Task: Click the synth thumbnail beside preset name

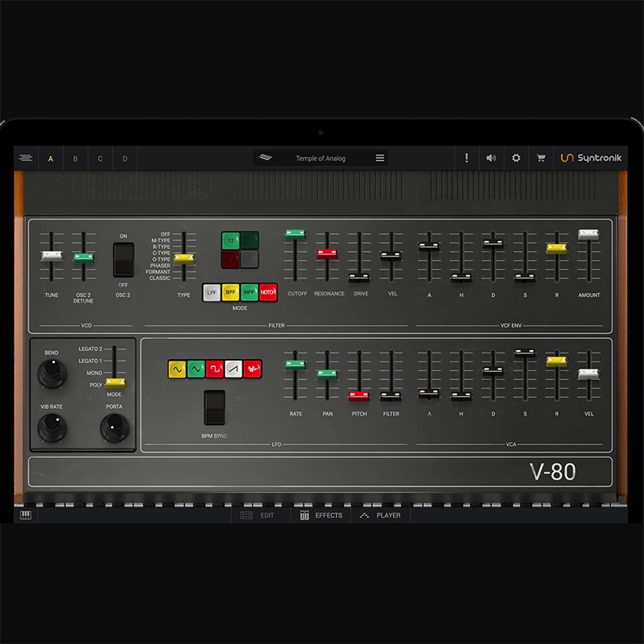Action: pyautogui.click(x=266, y=157)
